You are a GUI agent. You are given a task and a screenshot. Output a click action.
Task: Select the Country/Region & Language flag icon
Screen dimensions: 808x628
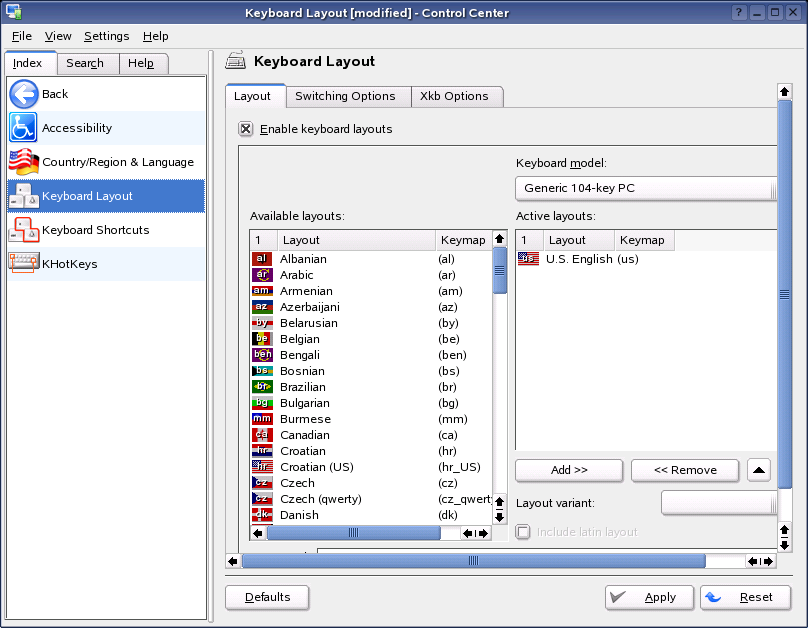25,161
